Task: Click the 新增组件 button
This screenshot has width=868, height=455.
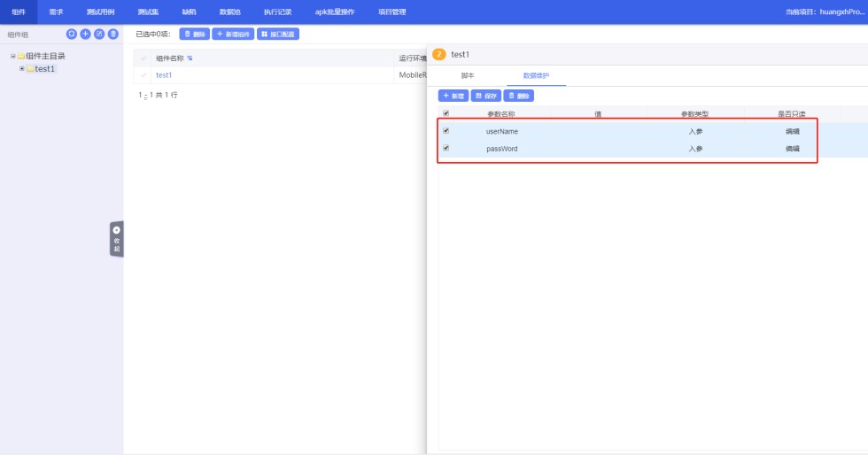Action: click(233, 34)
